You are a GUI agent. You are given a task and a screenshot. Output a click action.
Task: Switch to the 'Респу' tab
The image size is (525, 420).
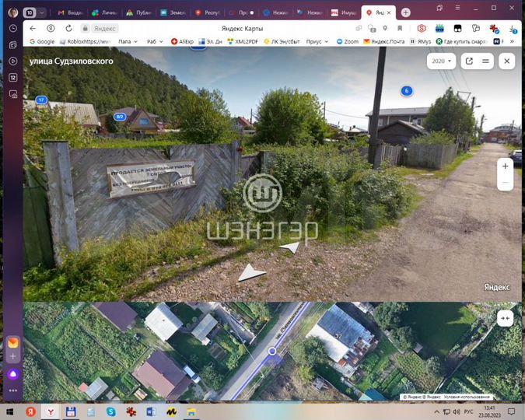click(x=207, y=12)
